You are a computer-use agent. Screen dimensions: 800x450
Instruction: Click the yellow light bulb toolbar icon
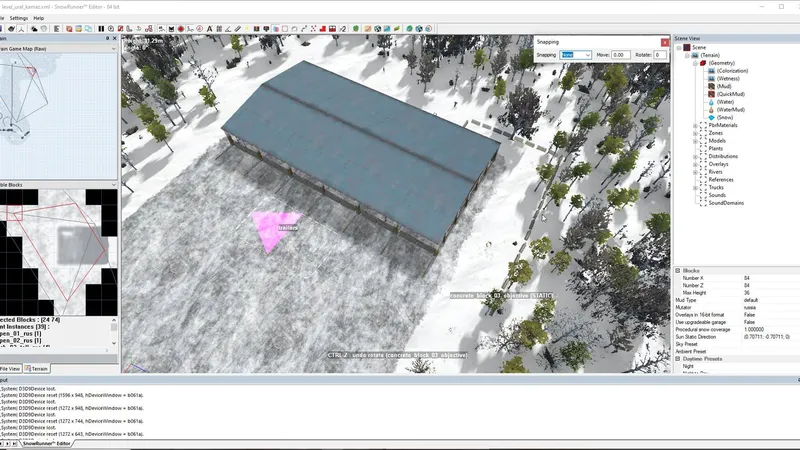(x=247, y=29)
